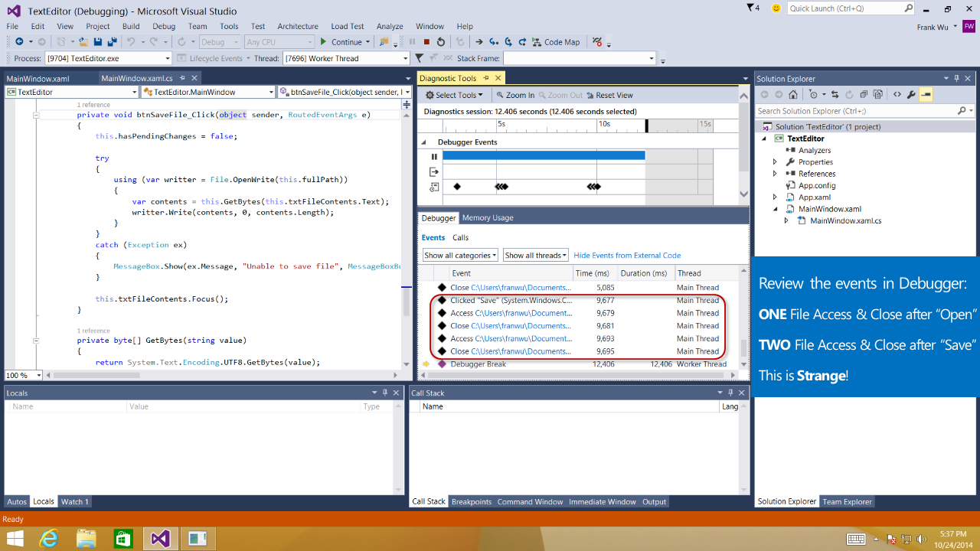Open the Architecture menu
Image resolution: width=980 pixels, height=551 pixels.
[x=298, y=26]
